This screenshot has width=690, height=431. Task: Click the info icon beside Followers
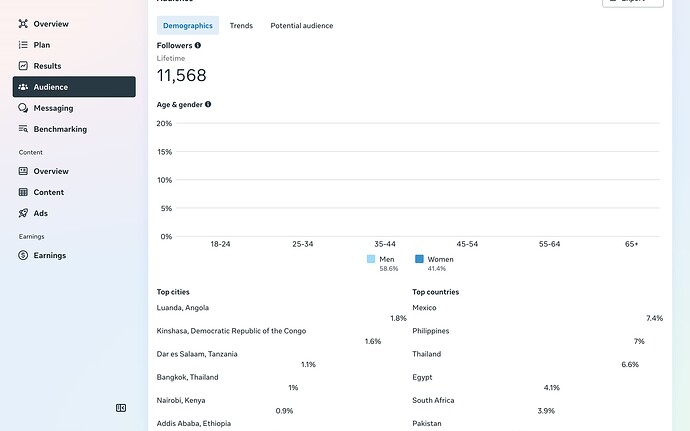tap(198, 46)
